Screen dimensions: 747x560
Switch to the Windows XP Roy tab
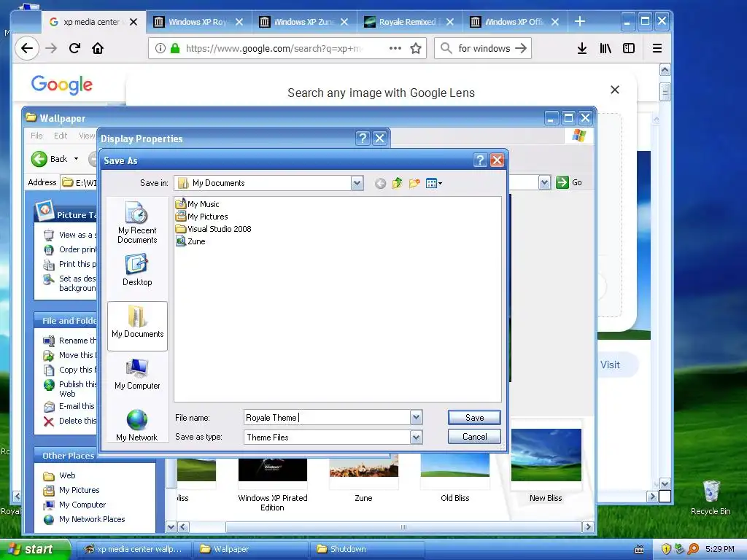click(198, 22)
